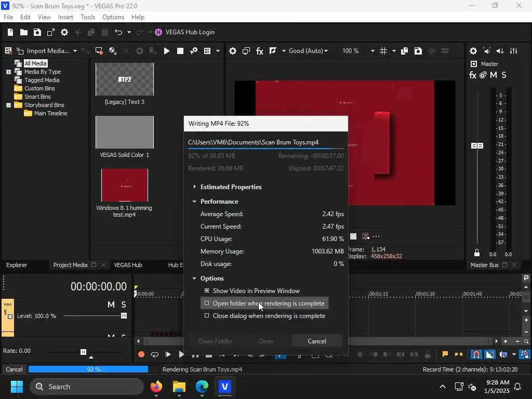Viewport: 532px width, 399px height.
Task: Click Save snapshot to file icon
Action: coord(418,51)
